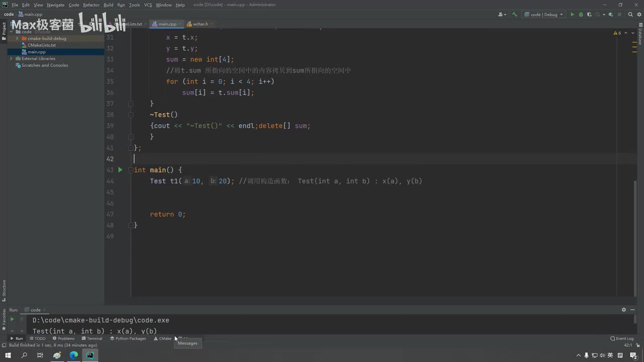Screen dimensions: 644x362
Task: Click the Build finished status message
Action: (53, 345)
